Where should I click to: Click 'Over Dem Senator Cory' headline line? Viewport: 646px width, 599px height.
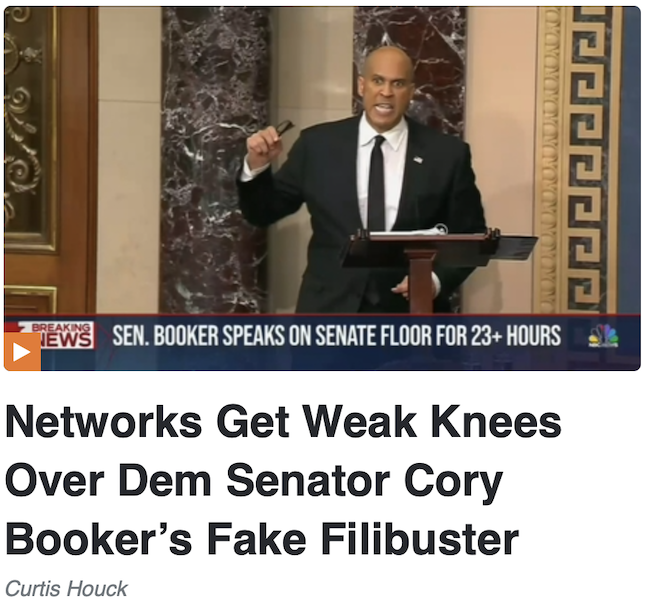254,480
